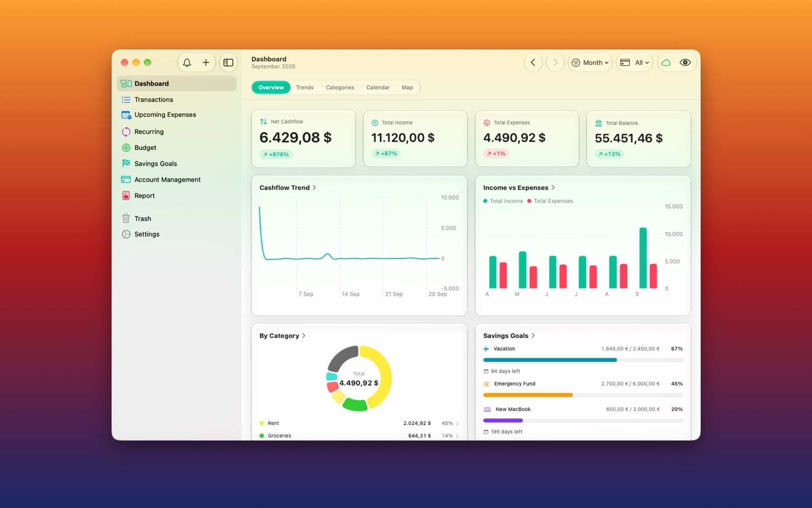Go to next month with forward arrow
The image size is (812, 508).
tap(555, 63)
